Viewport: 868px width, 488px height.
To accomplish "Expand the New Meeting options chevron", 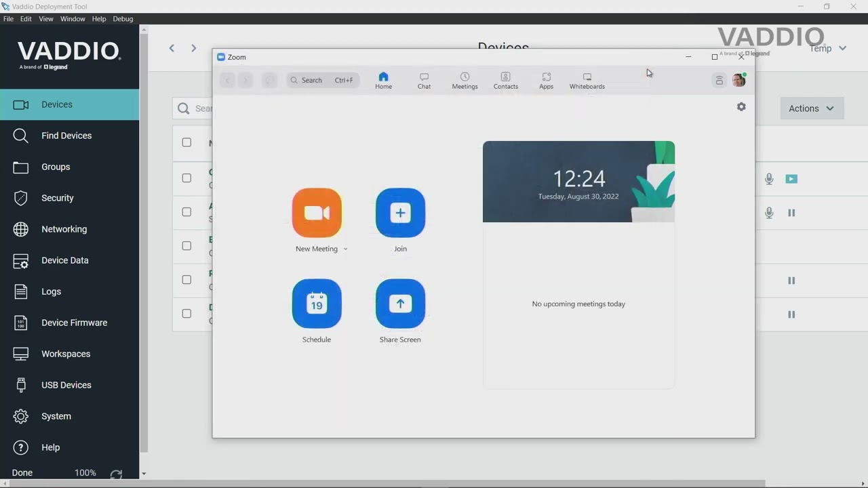I will 345,249.
